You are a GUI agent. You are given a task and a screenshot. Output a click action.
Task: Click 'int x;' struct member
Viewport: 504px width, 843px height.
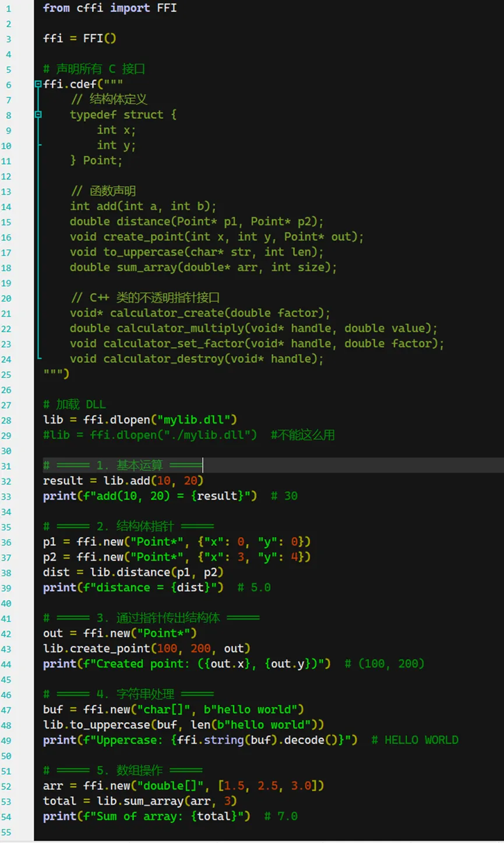point(116,130)
